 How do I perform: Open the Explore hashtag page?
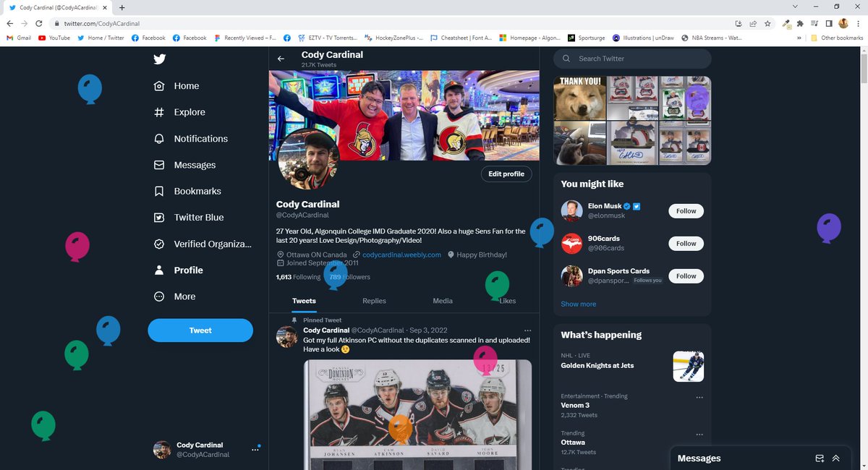[x=179, y=112]
